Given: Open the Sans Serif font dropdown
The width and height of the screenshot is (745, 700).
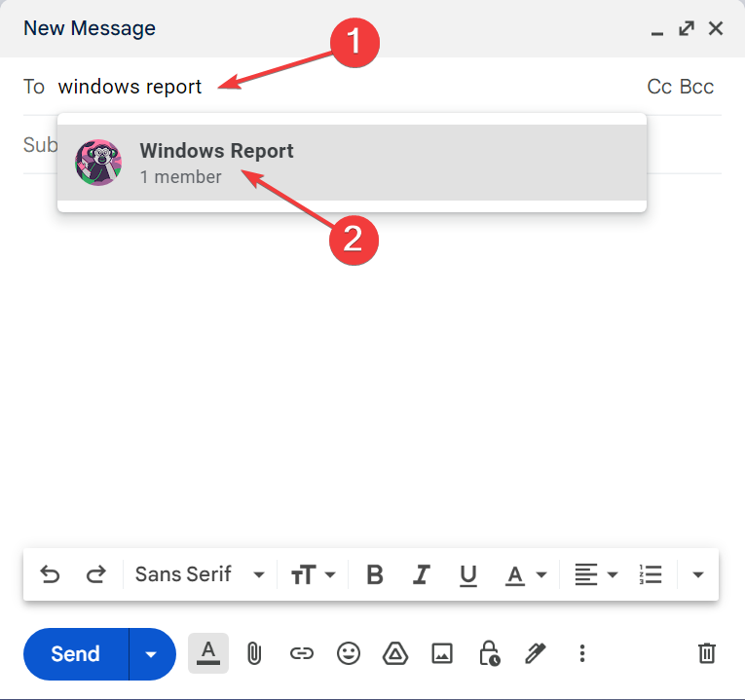Looking at the screenshot, I should (x=200, y=574).
